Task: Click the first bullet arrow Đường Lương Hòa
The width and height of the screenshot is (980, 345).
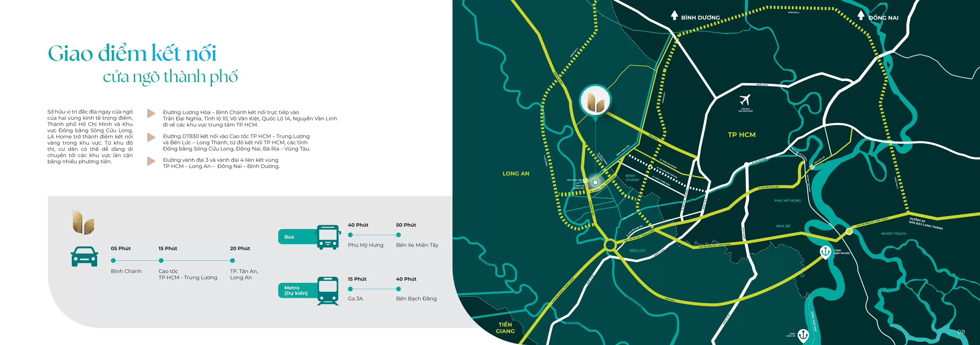Action: 151,113
